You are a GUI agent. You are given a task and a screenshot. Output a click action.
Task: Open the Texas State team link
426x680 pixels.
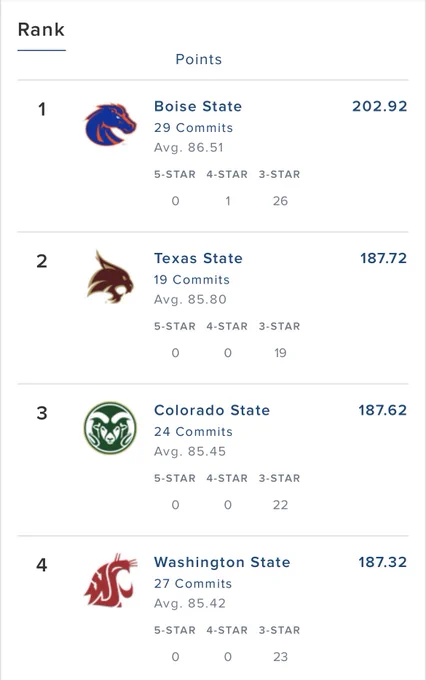coord(198,258)
